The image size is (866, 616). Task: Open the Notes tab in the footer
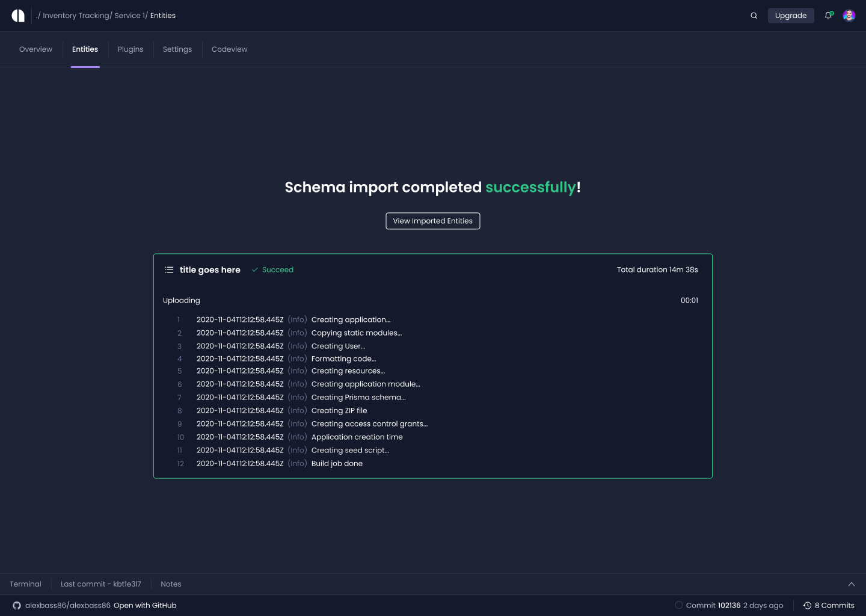(171, 584)
